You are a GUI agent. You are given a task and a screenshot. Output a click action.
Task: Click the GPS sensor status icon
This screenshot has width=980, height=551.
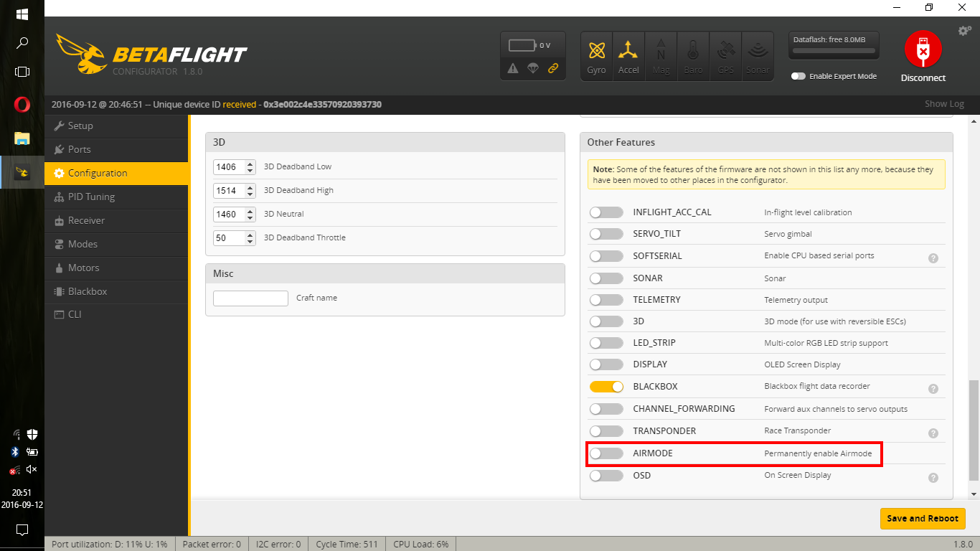coord(725,55)
